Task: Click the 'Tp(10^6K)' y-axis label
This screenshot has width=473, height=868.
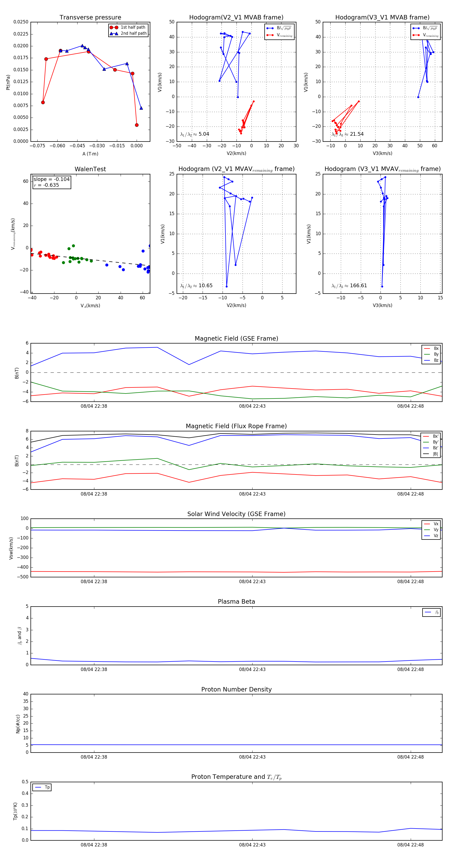Action: click(x=15, y=811)
